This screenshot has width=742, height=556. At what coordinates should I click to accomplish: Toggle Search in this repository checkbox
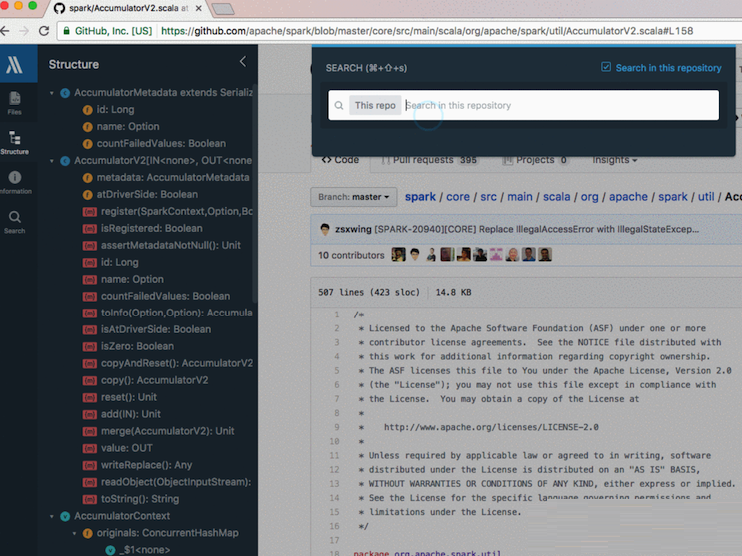[606, 67]
